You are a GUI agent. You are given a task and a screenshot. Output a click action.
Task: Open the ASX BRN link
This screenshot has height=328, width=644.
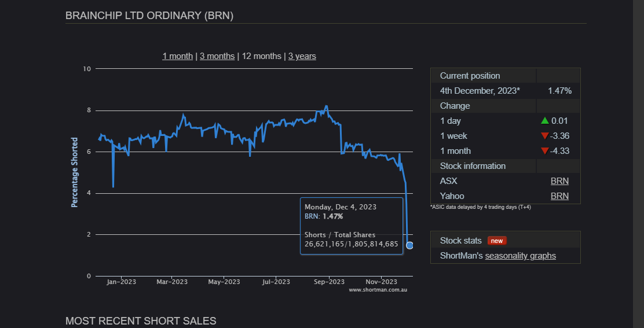[559, 181]
